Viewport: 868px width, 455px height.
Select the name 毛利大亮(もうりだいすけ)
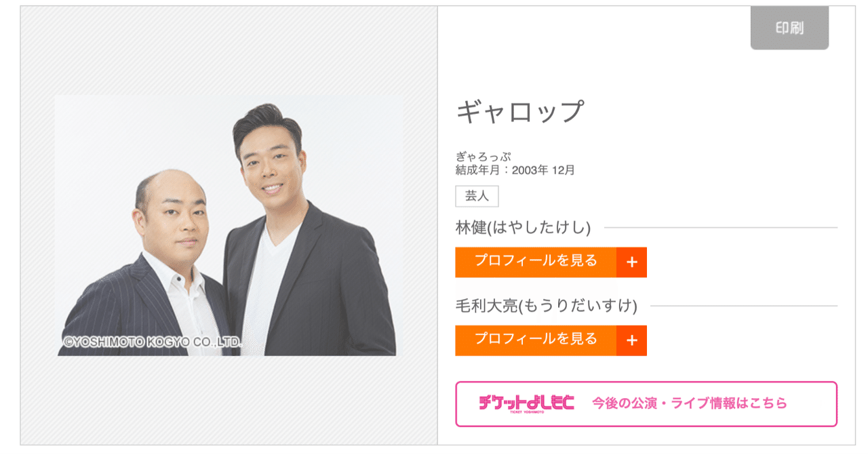547,306
